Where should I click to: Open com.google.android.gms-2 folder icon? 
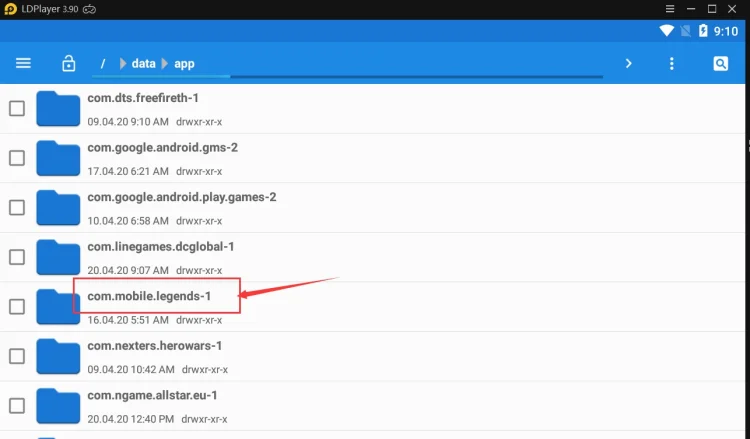pyautogui.click(x=58, y=158)
